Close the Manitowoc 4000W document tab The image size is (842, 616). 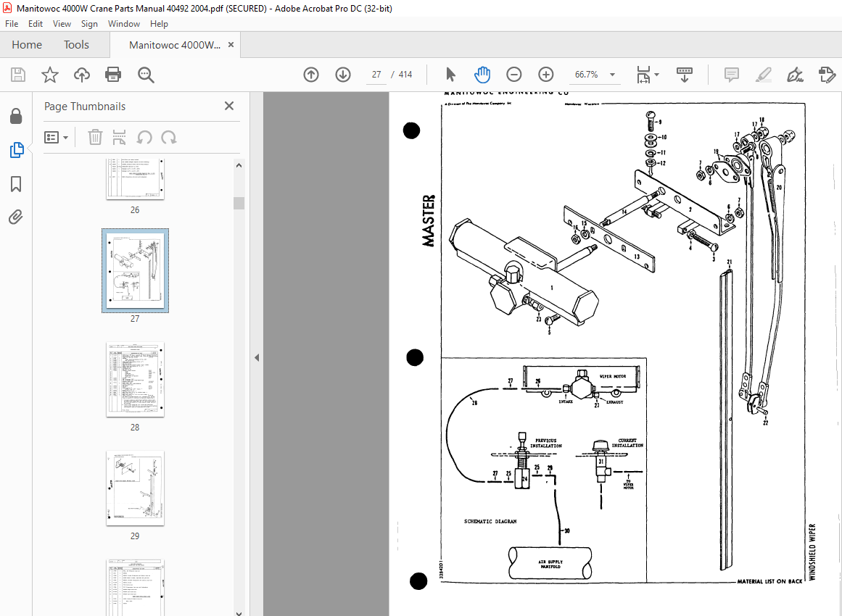click(x=231, y=44)
